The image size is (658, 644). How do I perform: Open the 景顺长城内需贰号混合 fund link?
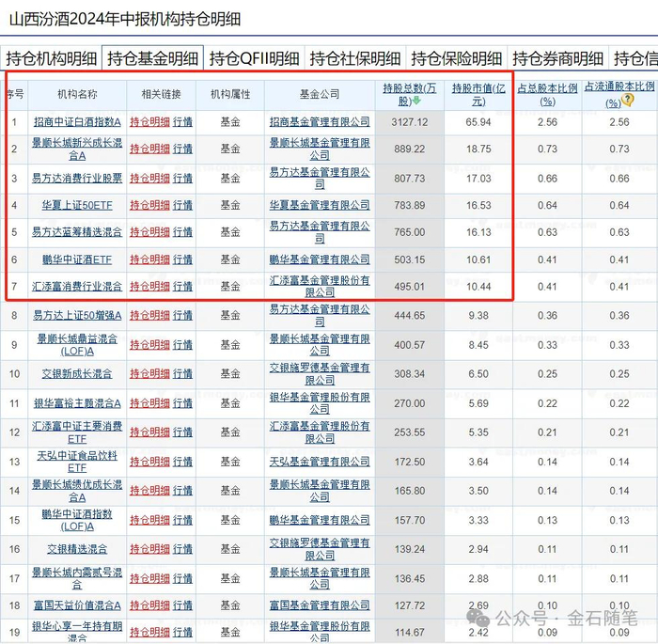click(77, 578)
